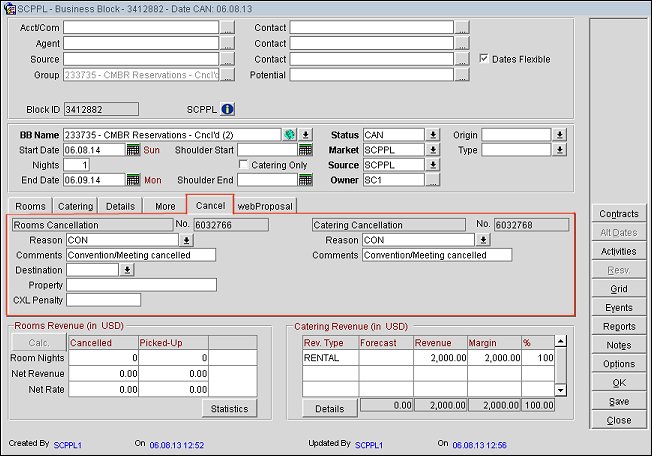The height and width of the screenshot is (456, 652).
Task: Click the Statistics button
Action: pos(230,408)
